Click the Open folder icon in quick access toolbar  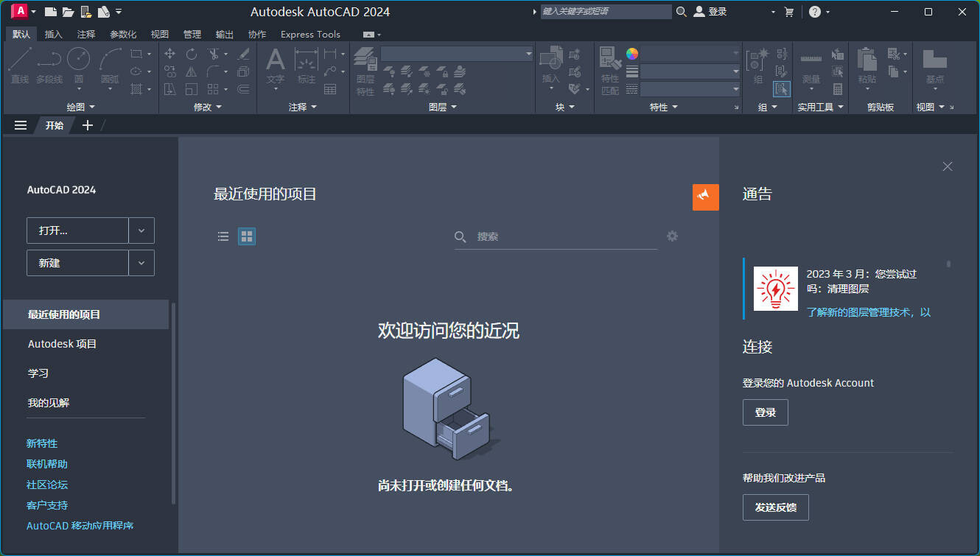(68, 12)
